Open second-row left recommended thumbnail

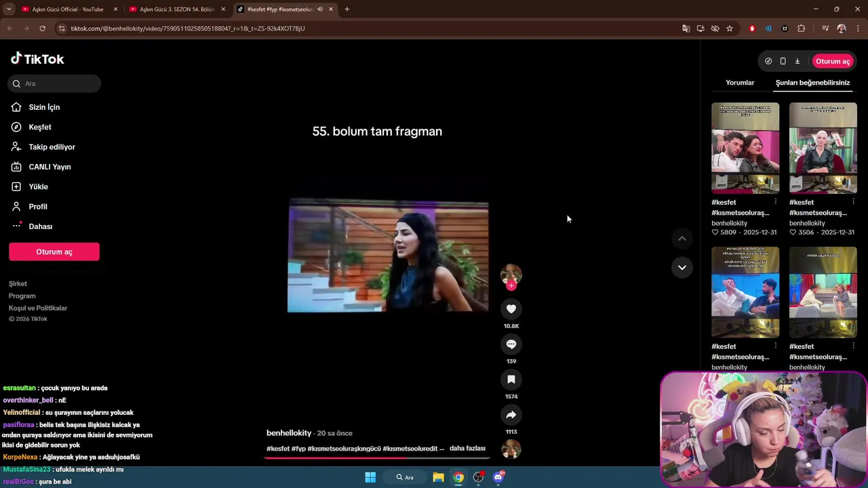point(745,292)
